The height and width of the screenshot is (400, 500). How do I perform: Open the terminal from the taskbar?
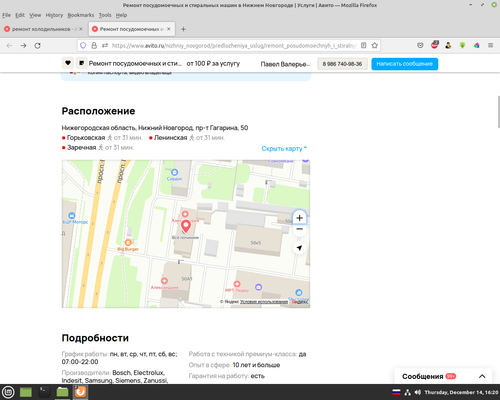pos(44,392)
